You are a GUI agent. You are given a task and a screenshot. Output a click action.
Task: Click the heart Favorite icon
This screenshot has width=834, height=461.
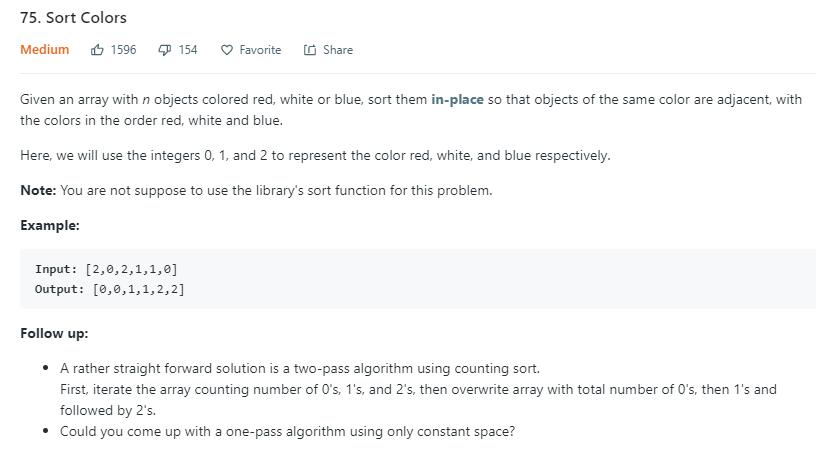[x=226, y=50]
